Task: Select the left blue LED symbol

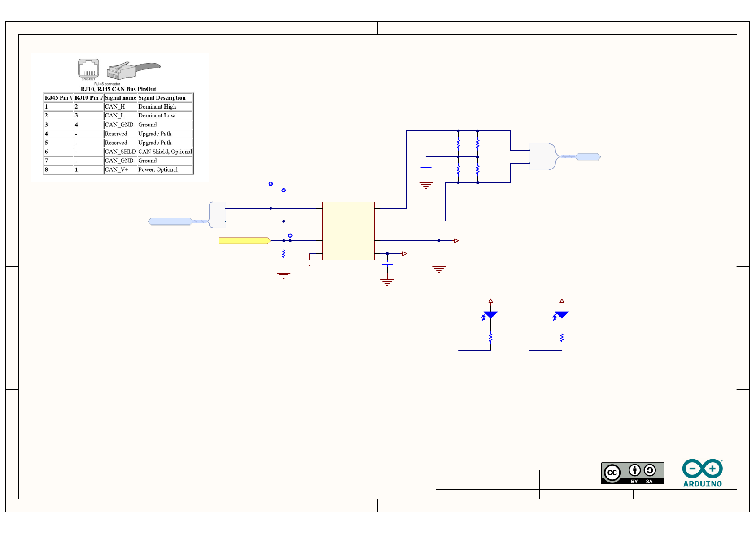Action: coord(490,315)
